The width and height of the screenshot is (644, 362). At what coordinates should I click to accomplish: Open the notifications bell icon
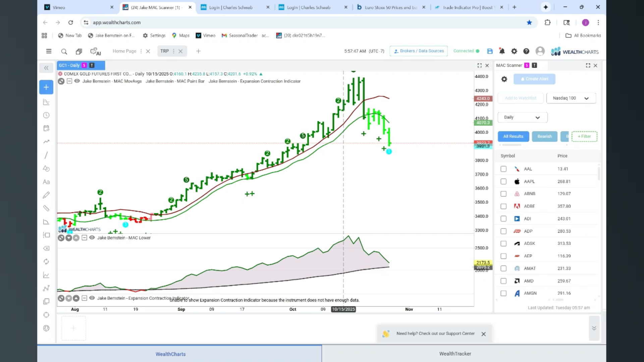[502, 51]
